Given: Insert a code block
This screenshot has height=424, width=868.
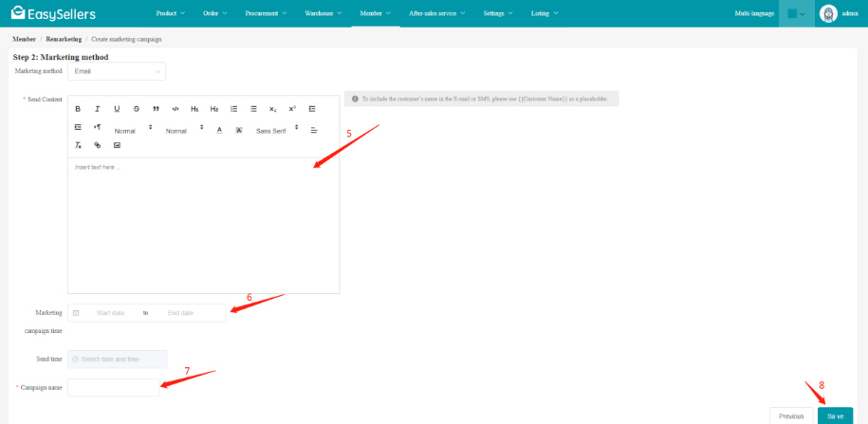Looking at the screenshot, I should pos(175,109).
